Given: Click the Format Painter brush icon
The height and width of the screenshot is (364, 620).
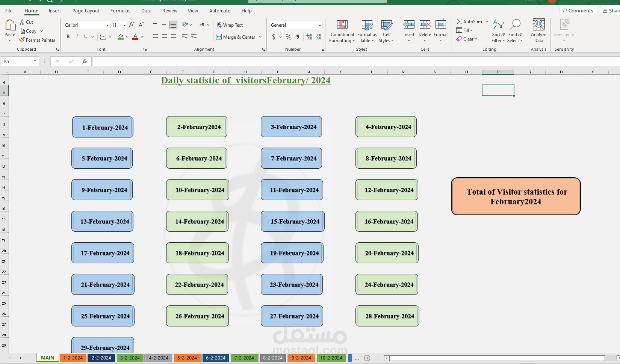Looking at the screenshot, I should (22, 40).
